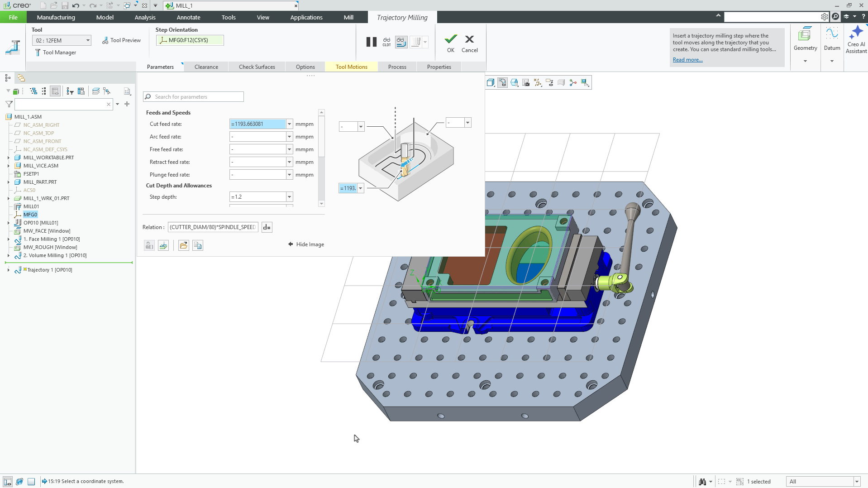Expand the 2. Volume Milling 1 node
868x488 pixels.
[9, 255]
